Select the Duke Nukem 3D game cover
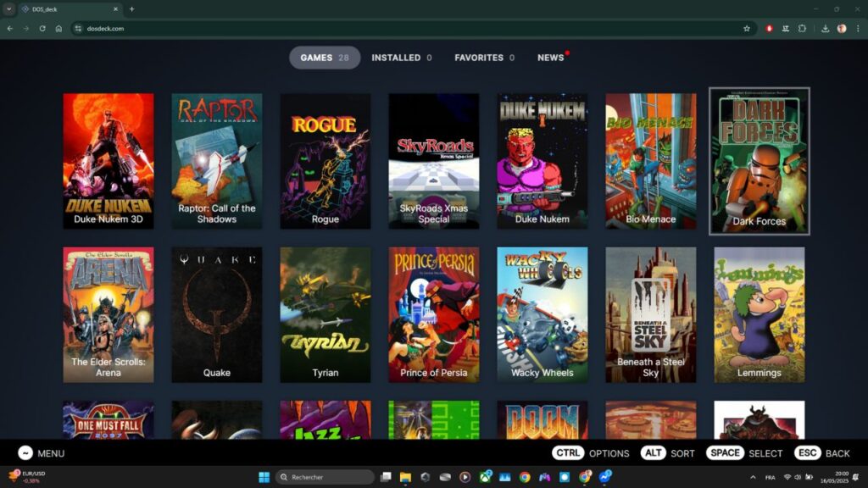 pyautogui.click(x=108, y=161)
